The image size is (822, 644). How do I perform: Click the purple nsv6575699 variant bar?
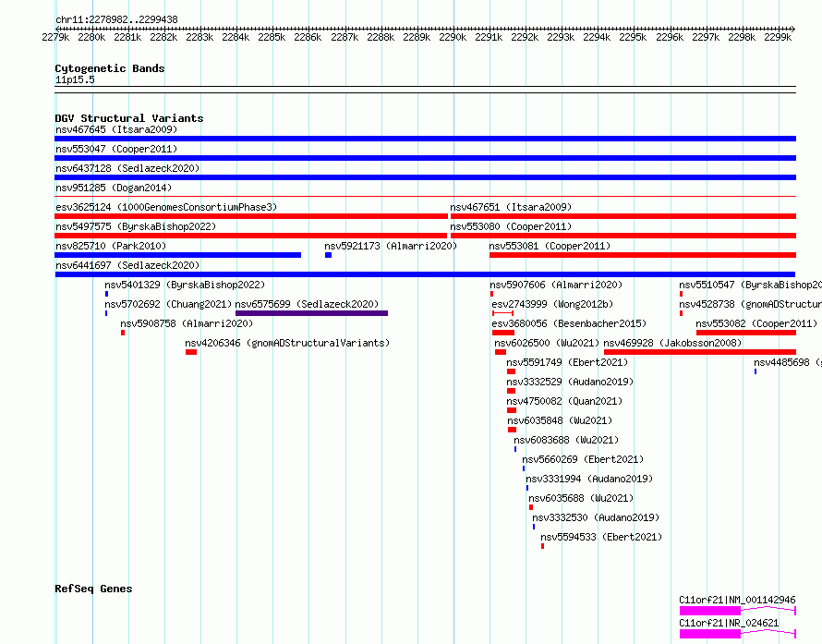tap(311, 313)
